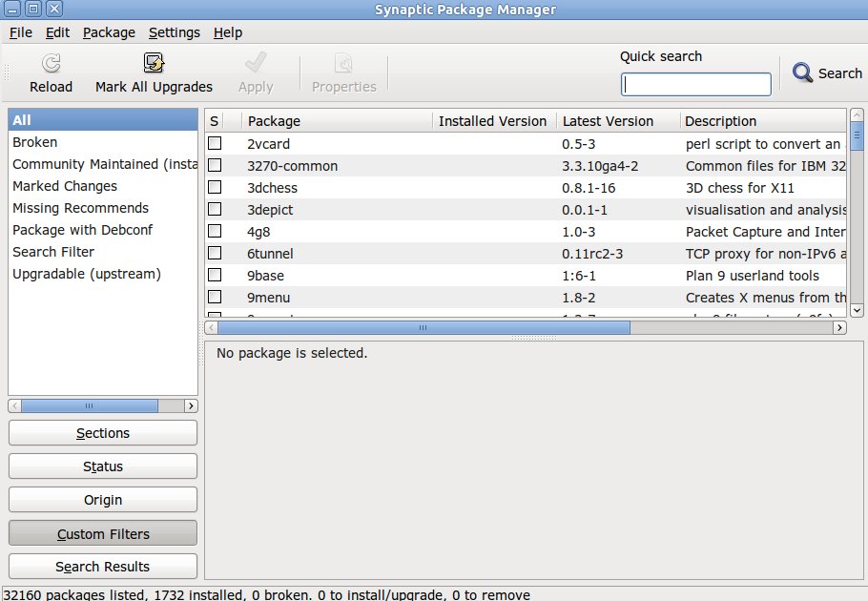Sort by the Package column header

pyautogui.click(x=337, y=120)
